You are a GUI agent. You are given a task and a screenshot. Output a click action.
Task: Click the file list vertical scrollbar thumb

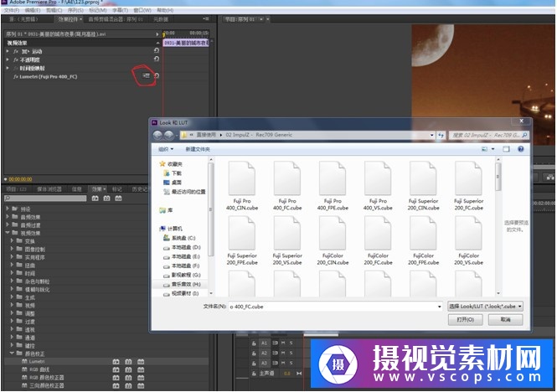pyautogui.click(x=498, y=177)
